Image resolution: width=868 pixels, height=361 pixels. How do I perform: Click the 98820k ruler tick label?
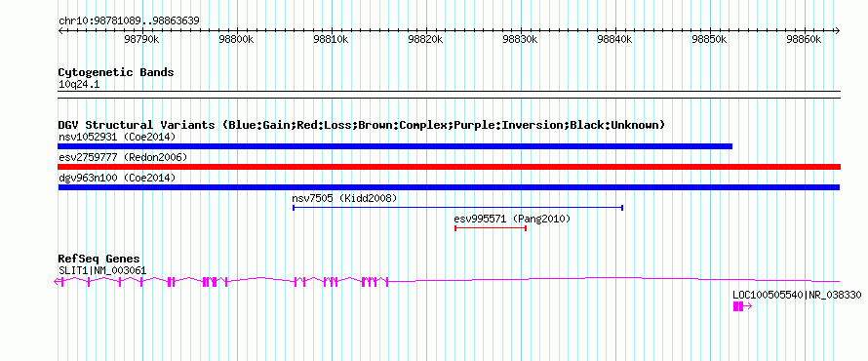425,40
